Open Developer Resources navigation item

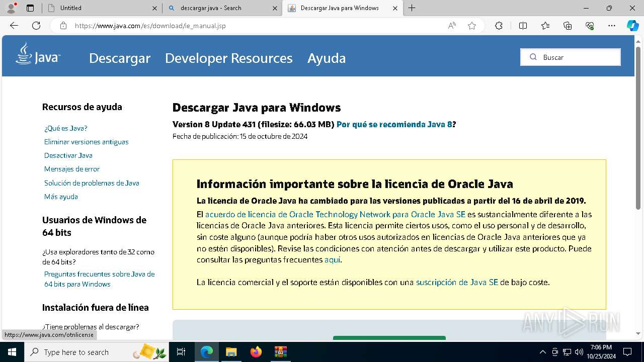pyautogui.click(x=229, y=58)
